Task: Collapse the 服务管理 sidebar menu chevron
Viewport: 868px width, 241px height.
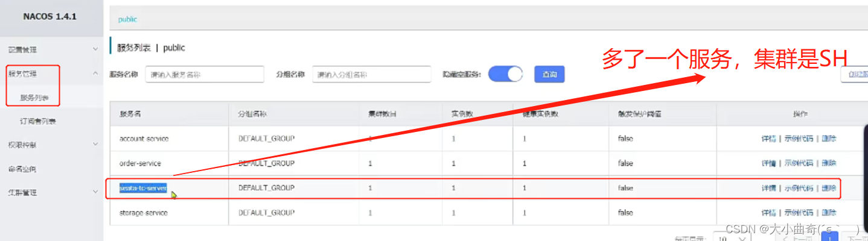Action: click(95, 74)
